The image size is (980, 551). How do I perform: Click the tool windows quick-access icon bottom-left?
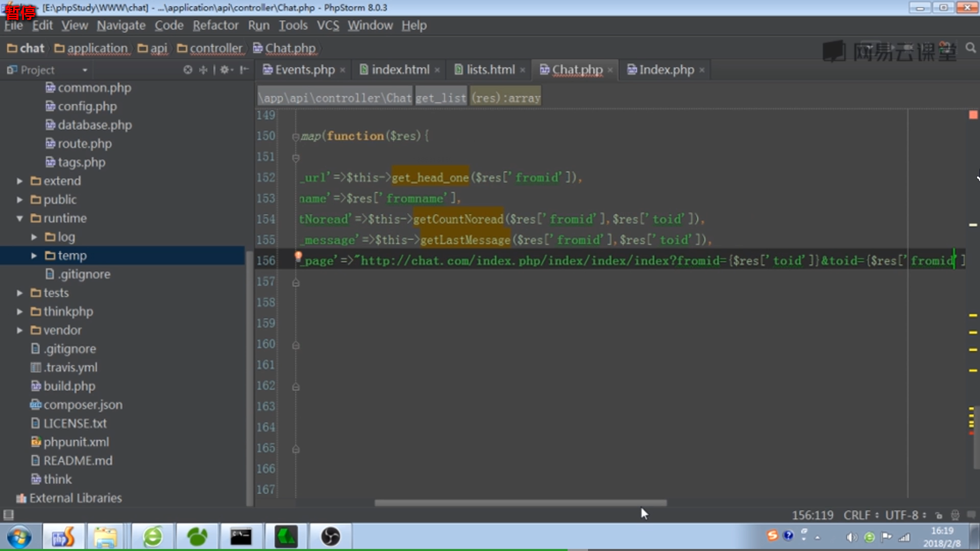[8, 515]
